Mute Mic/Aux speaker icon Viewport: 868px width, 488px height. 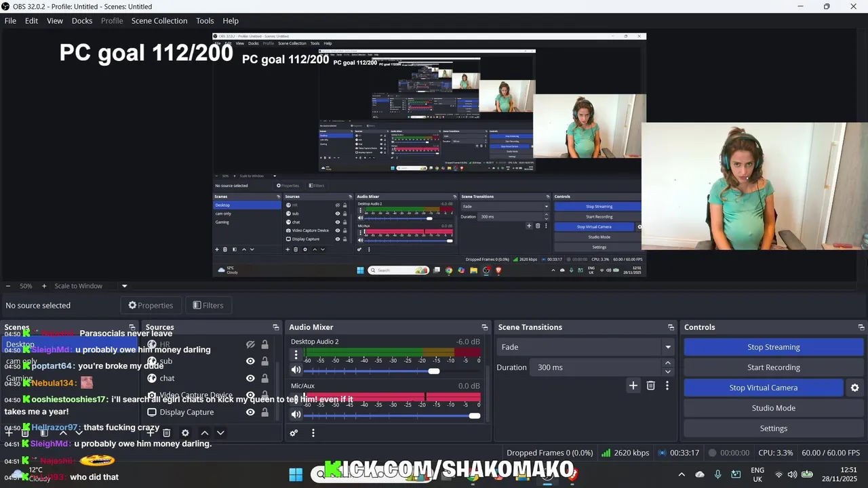[x=296, y=415]
